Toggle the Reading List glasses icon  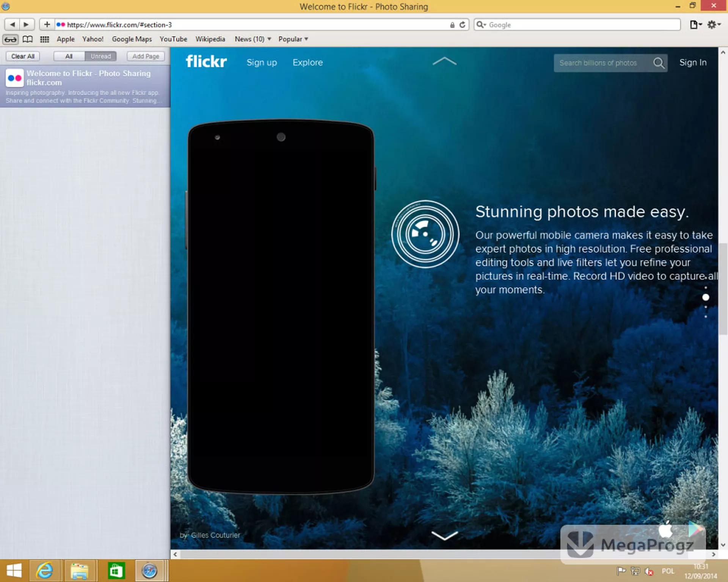click(10, 39)
